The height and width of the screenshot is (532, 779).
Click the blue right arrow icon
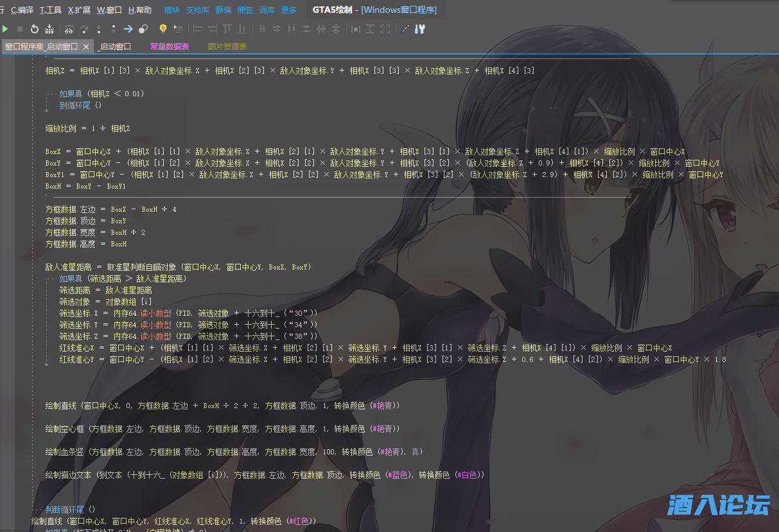[128, 29]
